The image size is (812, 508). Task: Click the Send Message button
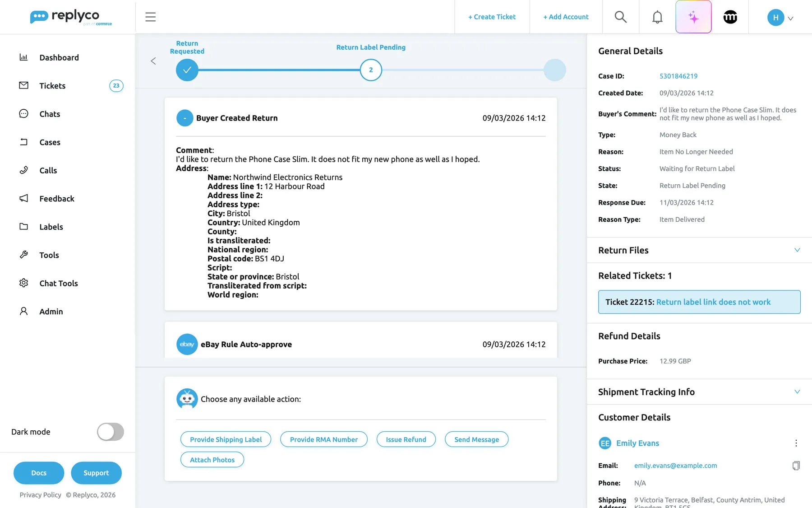click(476, 439)
